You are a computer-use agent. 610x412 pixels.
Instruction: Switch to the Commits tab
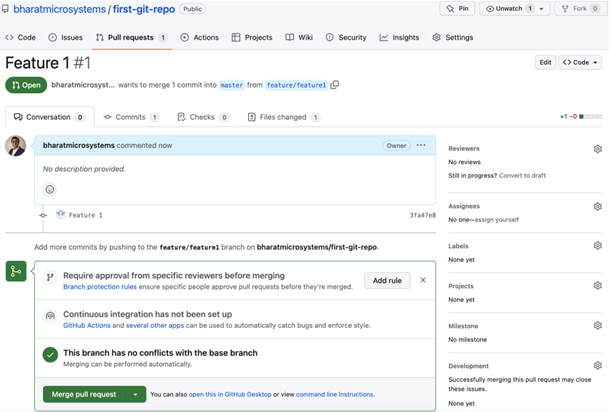(131, 117)
